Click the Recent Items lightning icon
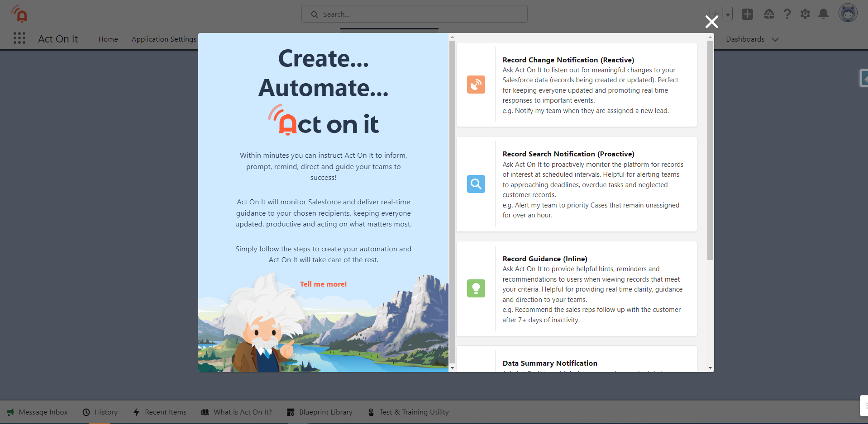The width and height of the screenshot is (868, 424). [x=136, y=412]
